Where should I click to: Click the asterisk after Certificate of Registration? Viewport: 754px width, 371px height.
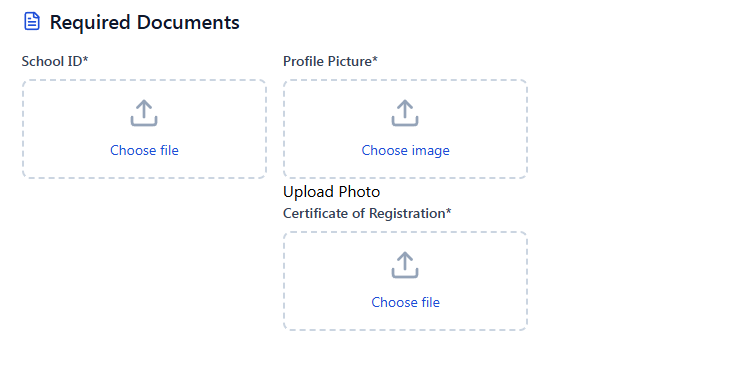(x=449, y=211)
